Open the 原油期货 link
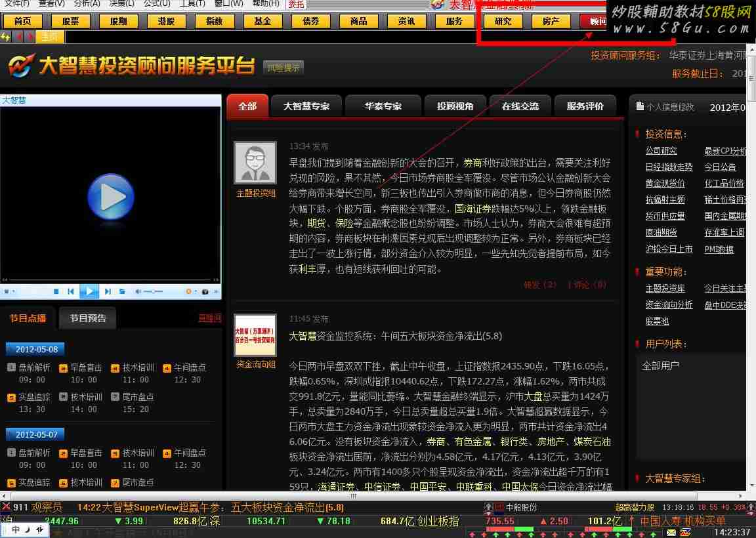The image size is (756, 538). click(661, 233)
